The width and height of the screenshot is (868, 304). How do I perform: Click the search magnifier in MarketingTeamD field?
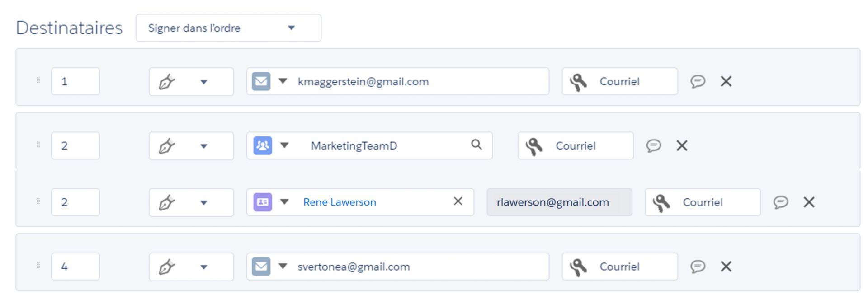click(x=476, y=145)
